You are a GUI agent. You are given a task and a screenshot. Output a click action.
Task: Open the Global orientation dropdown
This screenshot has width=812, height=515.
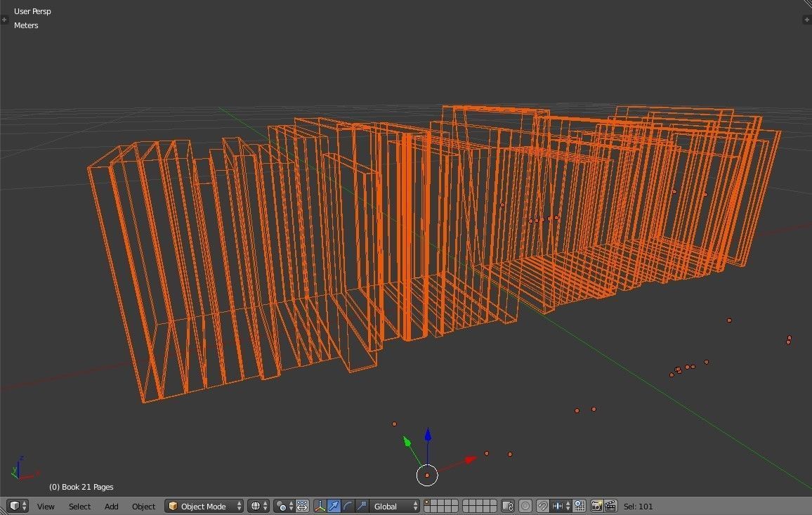(395, 506)
